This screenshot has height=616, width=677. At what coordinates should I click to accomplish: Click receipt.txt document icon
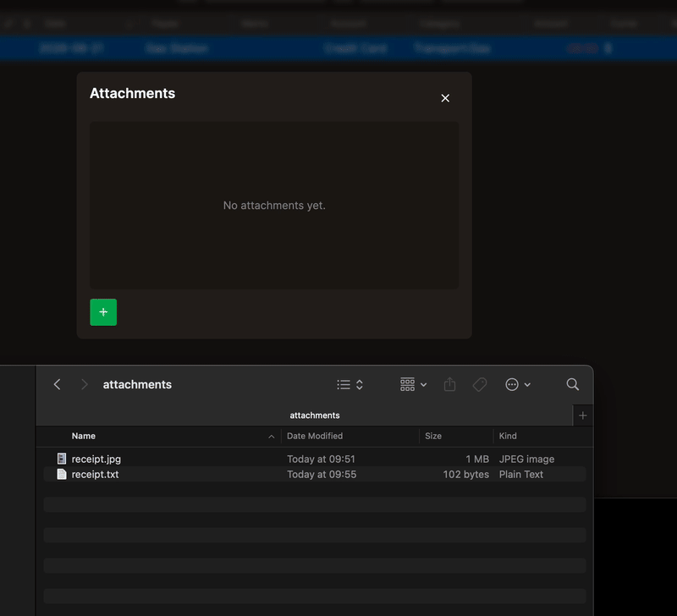(62, 474)
